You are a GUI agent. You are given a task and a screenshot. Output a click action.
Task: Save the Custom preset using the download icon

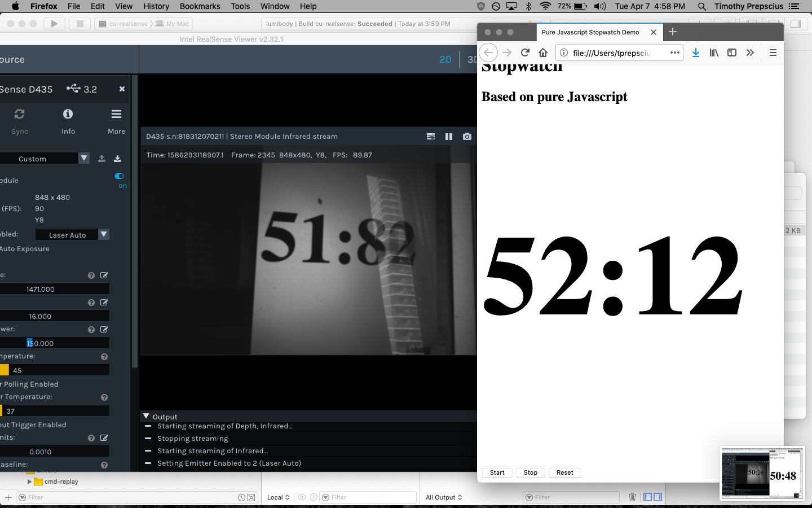tap(117, 159)
